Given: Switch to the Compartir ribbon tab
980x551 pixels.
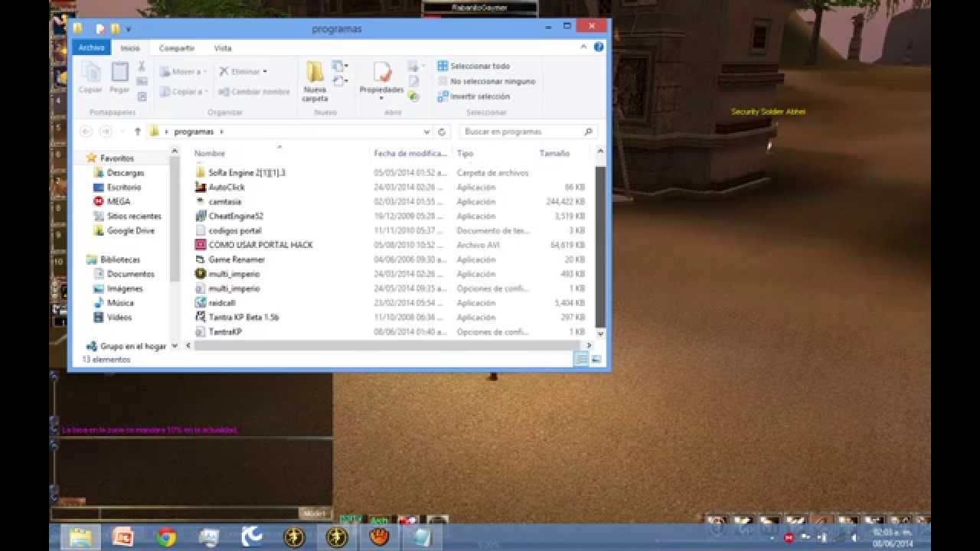Looking at the screenshot, I should (x=177, y=48).
